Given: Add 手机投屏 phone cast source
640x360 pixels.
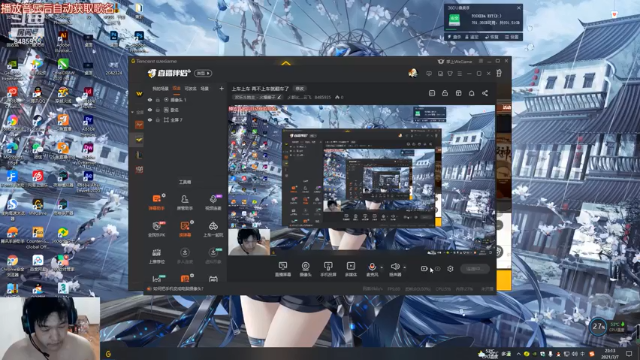Looking at the screenshot, I should click(x=328, y=269).
